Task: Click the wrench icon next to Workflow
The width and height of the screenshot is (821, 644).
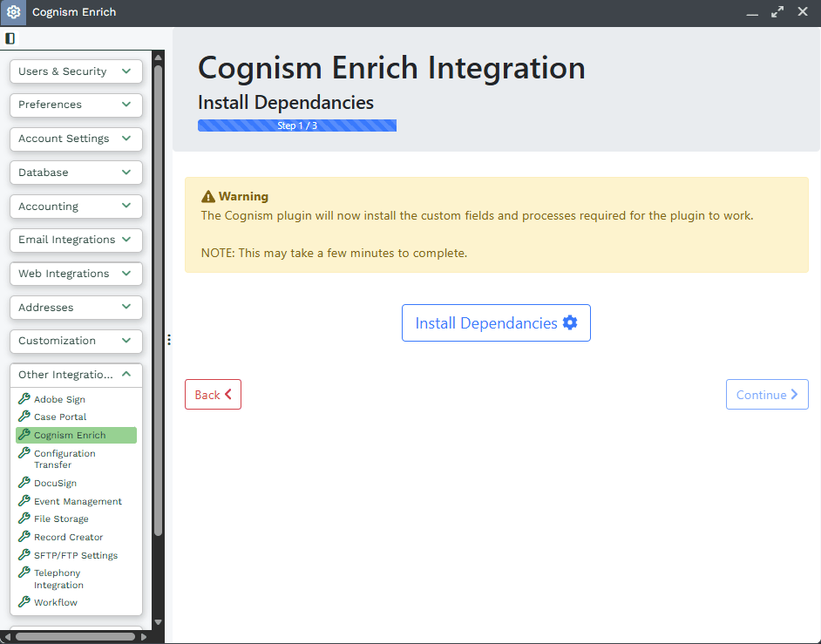Action: click(x=24, y=602)
